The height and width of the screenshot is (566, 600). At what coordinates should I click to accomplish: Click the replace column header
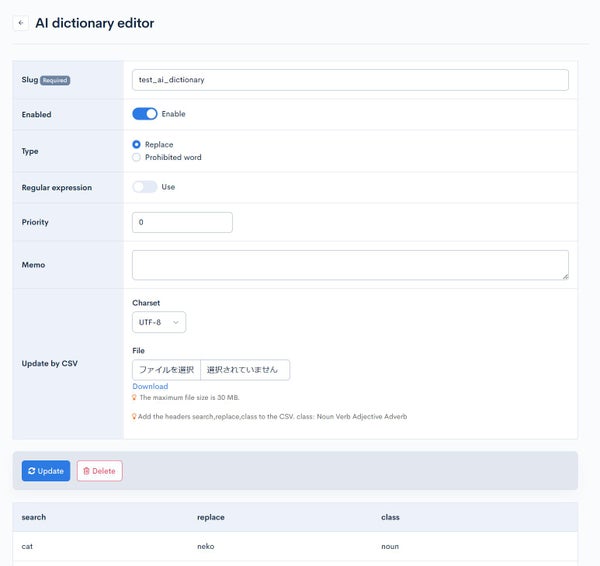coord(211,517)
